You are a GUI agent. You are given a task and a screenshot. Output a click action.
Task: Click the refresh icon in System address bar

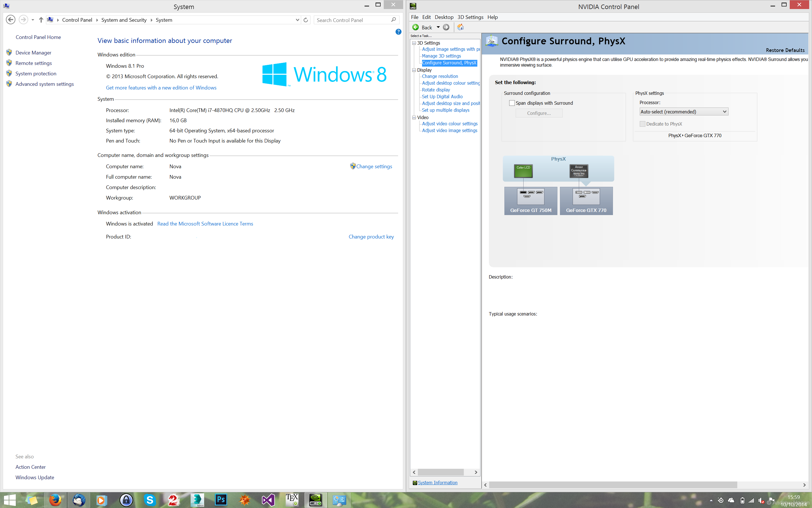306,20
